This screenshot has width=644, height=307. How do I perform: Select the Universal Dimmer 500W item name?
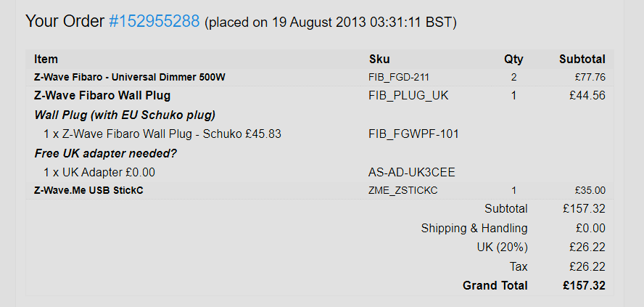pyautogui.click(x=124, y=76)
